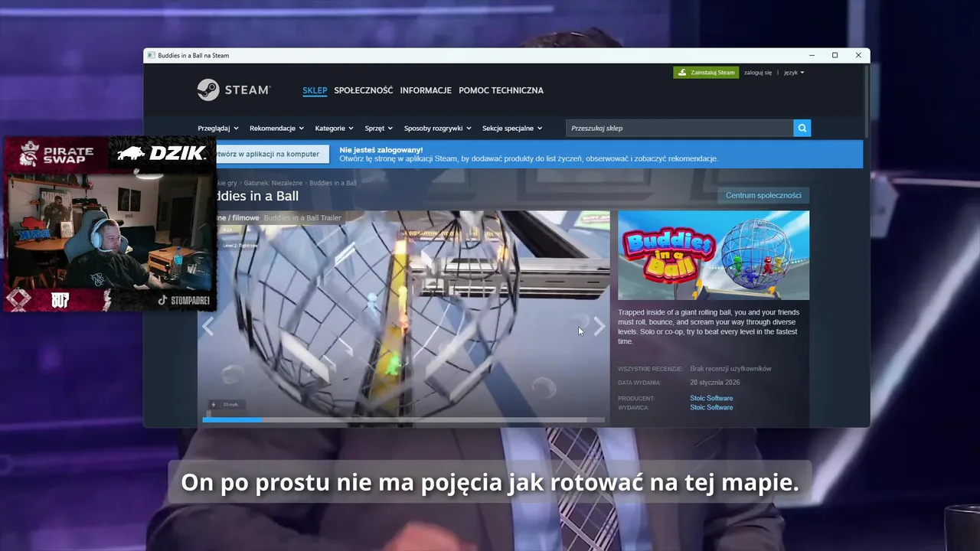Click the Zainstaluj Steam button
Image resolution: width=980 pixels, height=551 pixels.
pyautogui.click(x=706, y=73)
